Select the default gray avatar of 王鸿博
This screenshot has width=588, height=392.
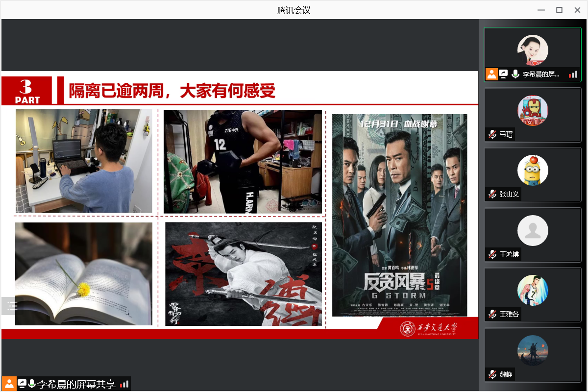533,230
